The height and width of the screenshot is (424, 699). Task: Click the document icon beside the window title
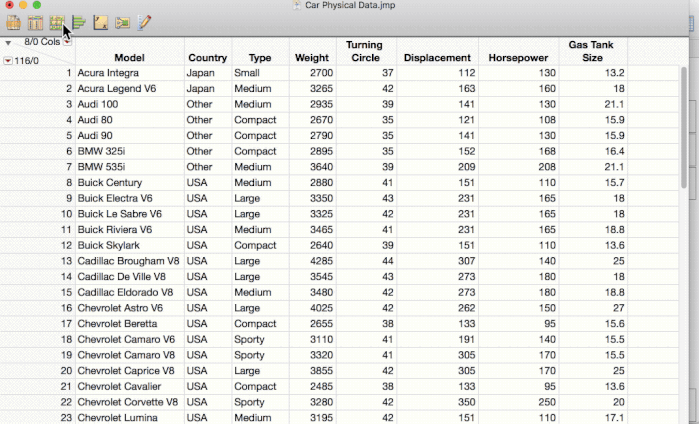297,5
